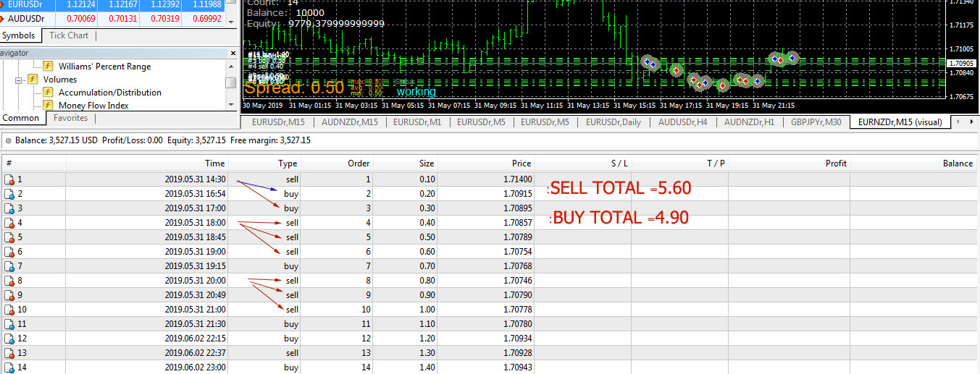Click the sell order icon in row 13
Viewport: 980px width, 374px height.
pos(9,352)
